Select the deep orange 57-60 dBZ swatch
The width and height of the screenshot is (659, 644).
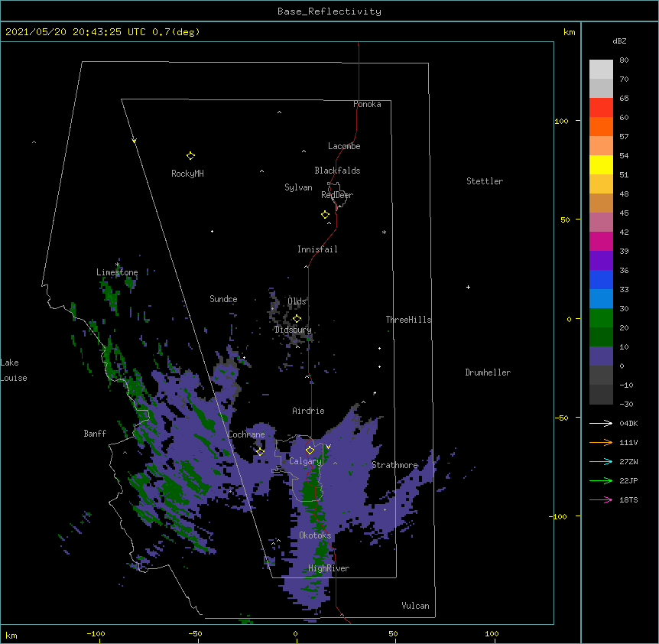(x=601, y=126)
